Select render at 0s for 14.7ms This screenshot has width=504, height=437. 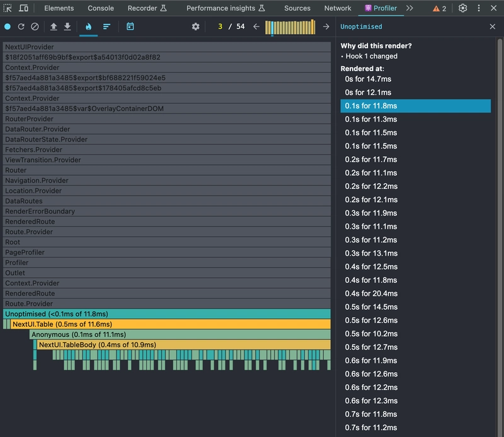pyautogui.click(x=368, y=79)
